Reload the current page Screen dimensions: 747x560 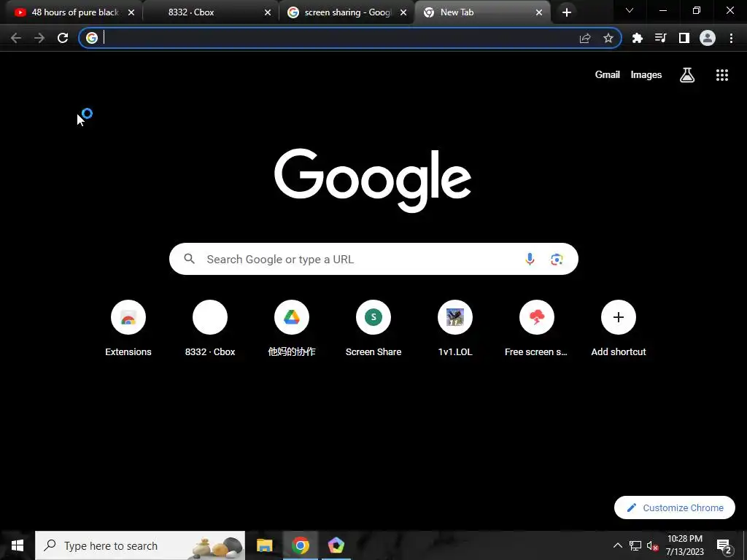[x=63, y=38]
